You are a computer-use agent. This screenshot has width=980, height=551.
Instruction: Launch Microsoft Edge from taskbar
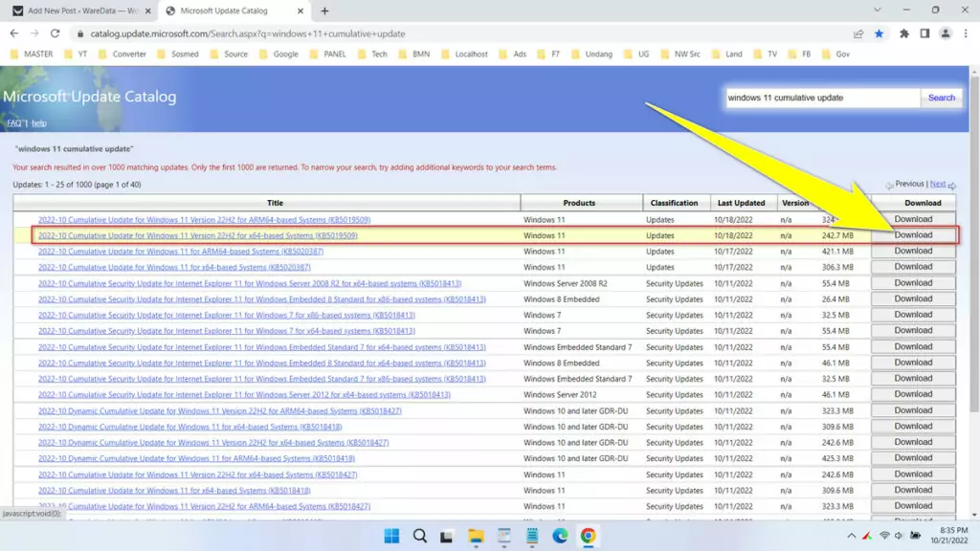click(x=560, y=536)
